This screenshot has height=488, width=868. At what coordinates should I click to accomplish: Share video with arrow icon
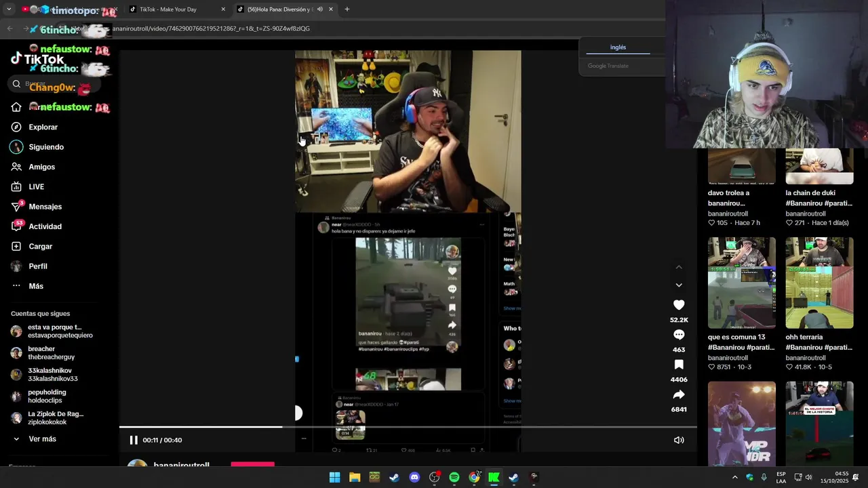click(x=679, y=394)
